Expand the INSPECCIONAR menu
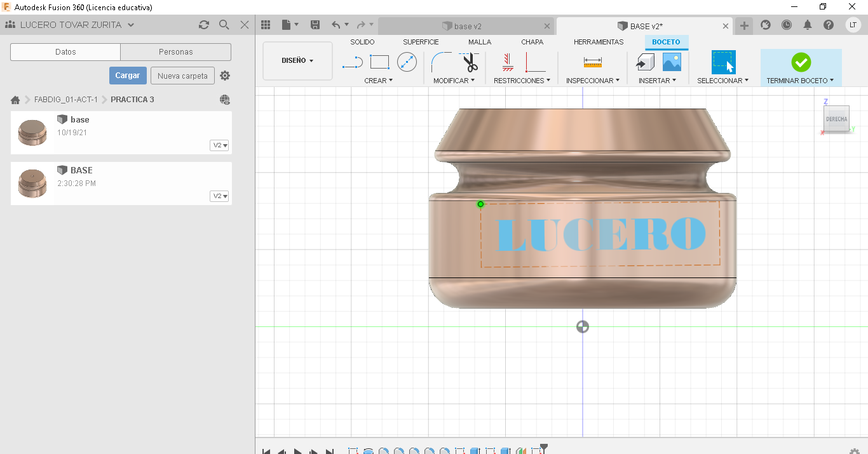Image resolution: width=868 pixels, height=454 pixels. (593, 81)
